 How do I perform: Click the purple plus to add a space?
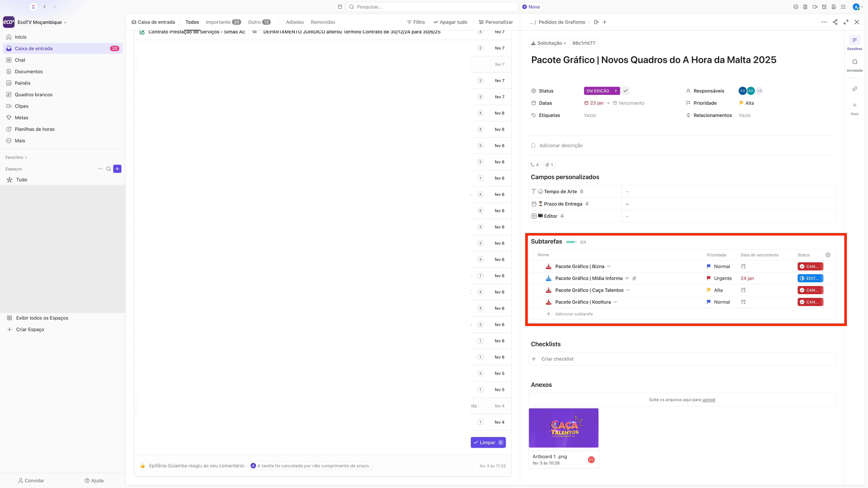coord(117,169)
